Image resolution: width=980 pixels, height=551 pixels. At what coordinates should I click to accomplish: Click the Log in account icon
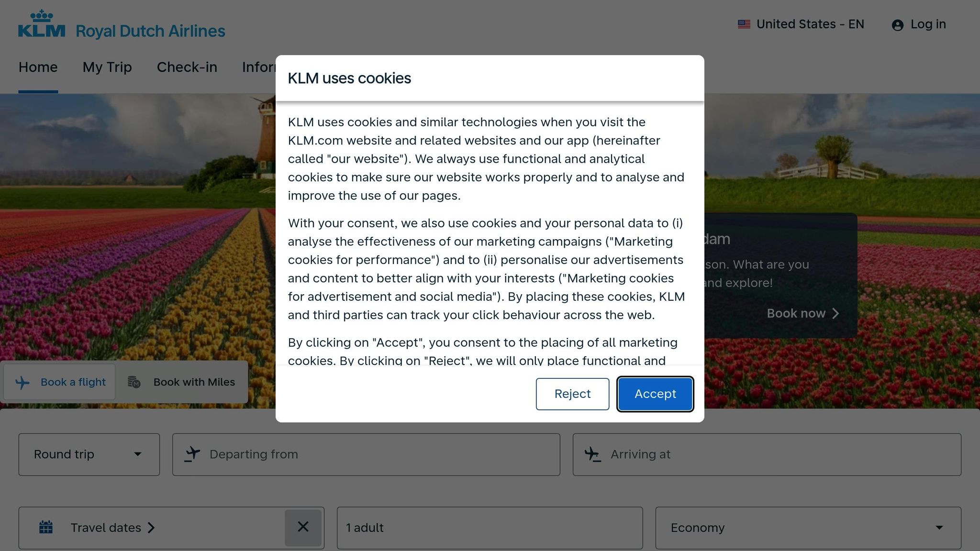tap(897, 24)
